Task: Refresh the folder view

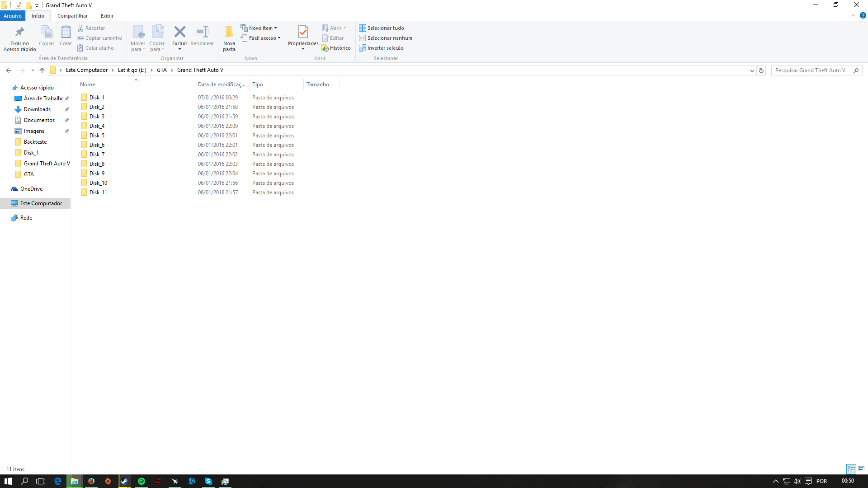Action: 761,70
